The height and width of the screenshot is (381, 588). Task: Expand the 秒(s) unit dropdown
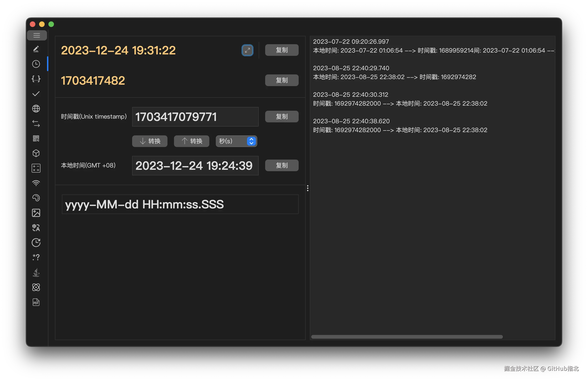pyautogui.click(x=237, y=141)
